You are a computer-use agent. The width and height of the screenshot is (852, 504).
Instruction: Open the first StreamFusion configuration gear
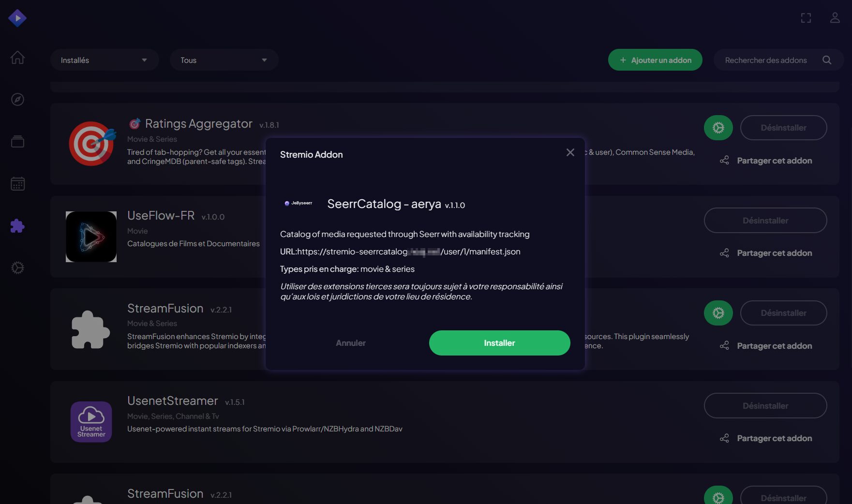(718, 313)
